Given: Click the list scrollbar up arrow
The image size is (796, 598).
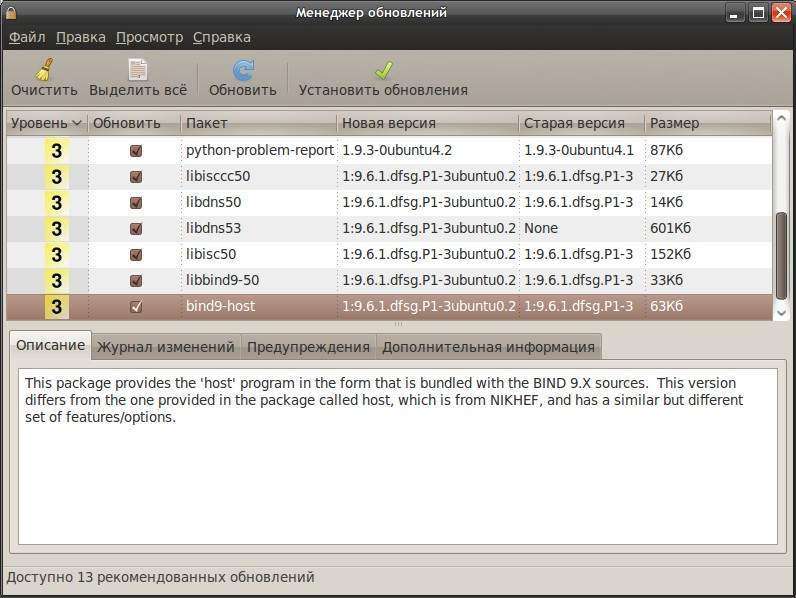Looking at the screenshot, I should click(x=781, y=119).
